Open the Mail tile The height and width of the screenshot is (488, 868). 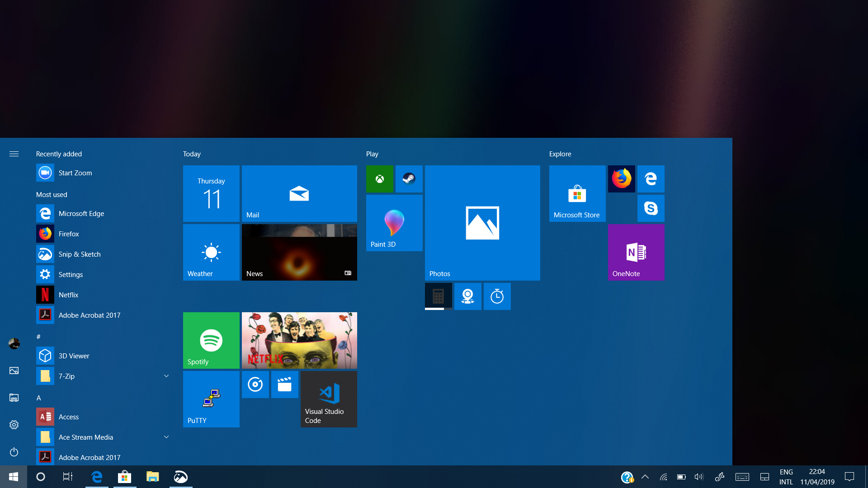pos(299,193)
